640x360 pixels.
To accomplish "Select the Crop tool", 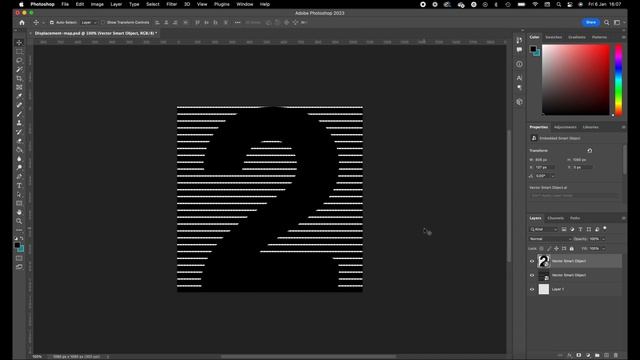I will pyautogui.click(x=19, y=78).
